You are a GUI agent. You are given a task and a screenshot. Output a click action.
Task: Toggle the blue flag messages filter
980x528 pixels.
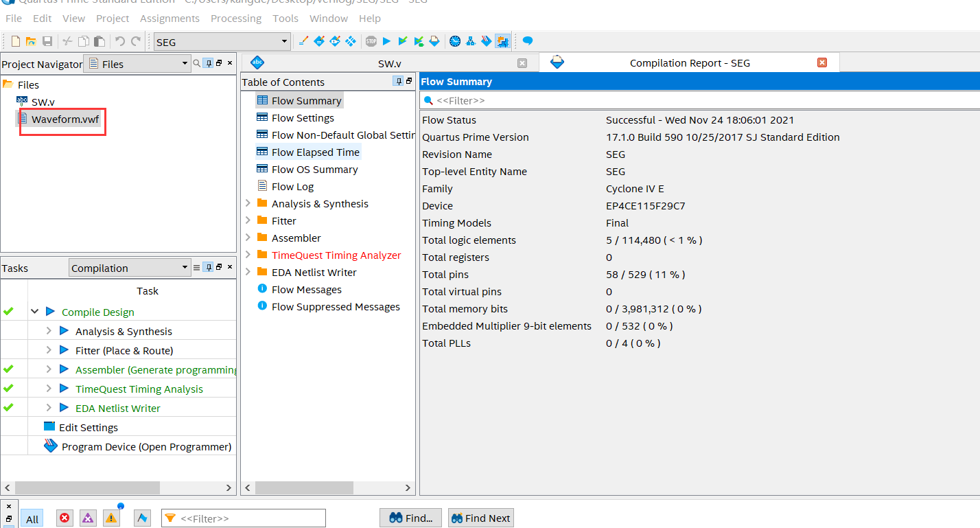(x=142, y=518)
